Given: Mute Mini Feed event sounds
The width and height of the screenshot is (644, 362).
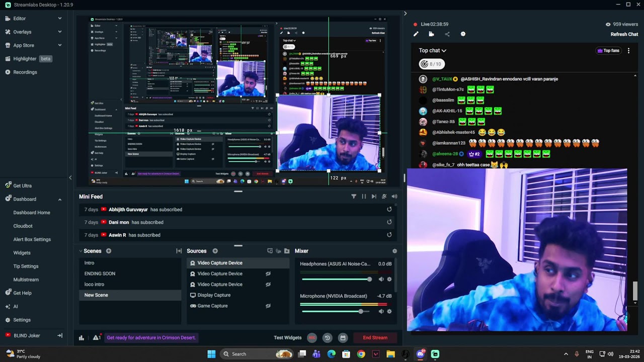Looking at the screenshot, I should [x=384, y=197].
